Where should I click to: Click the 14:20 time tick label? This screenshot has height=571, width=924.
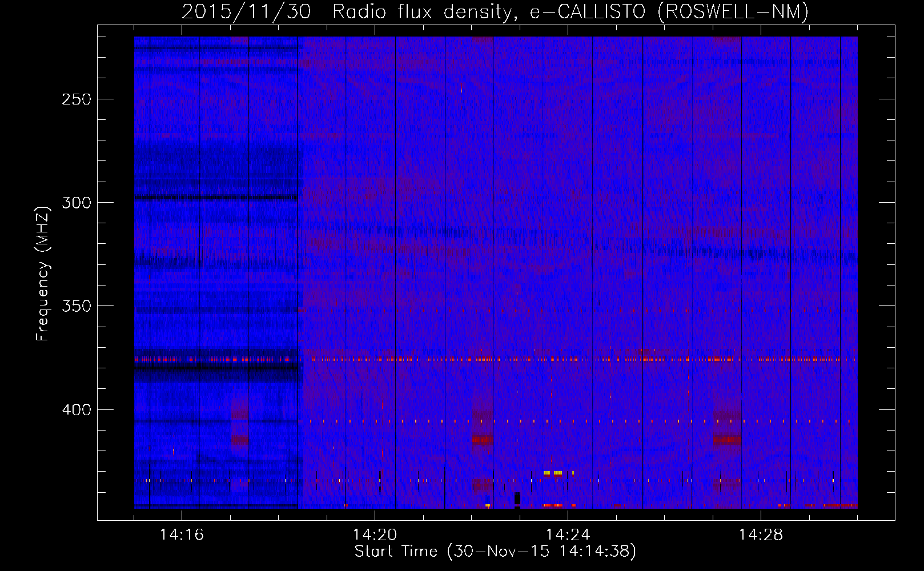click(x=375, y=534)
